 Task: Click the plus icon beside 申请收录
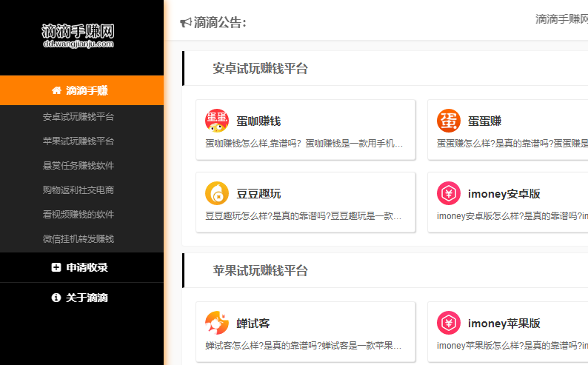[x=56, y=267]
